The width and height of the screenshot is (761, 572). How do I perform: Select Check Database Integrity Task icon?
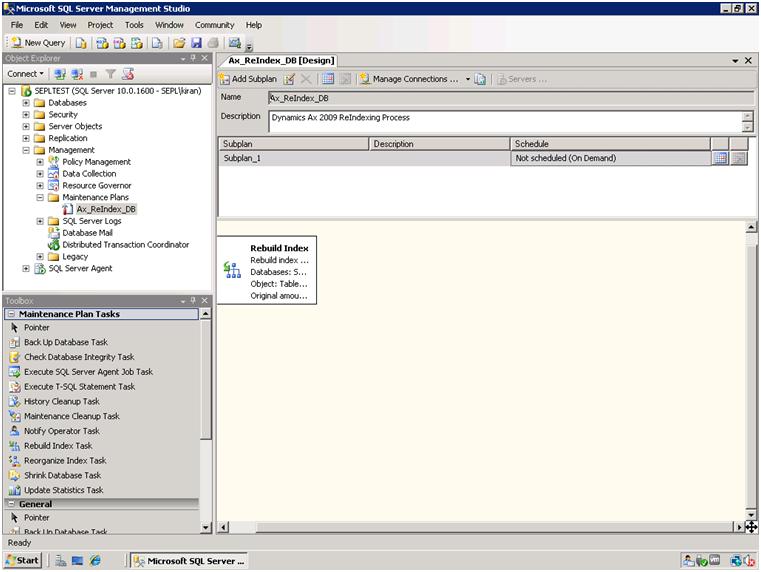[x=15, y=357]
